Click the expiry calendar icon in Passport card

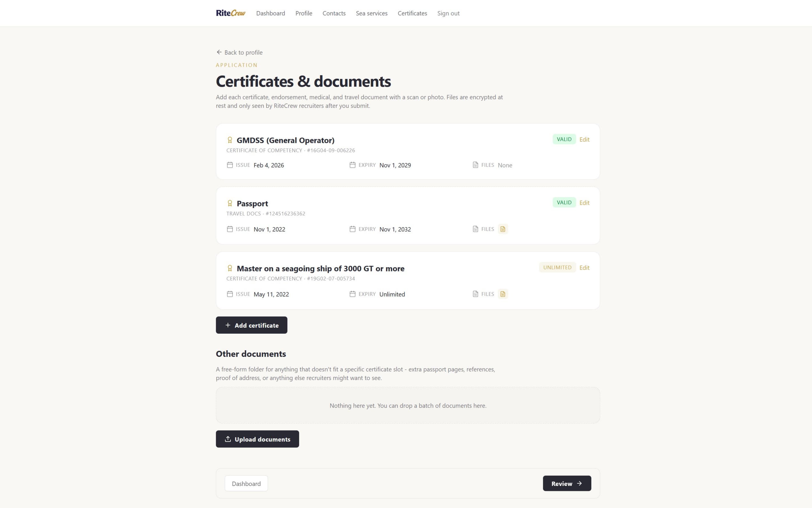(352, 229)
